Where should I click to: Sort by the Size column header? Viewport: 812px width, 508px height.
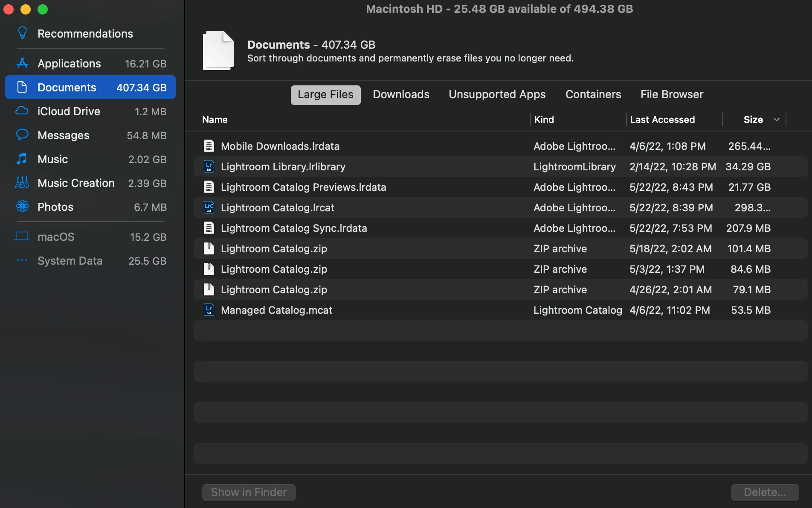[x=753, y=120]
